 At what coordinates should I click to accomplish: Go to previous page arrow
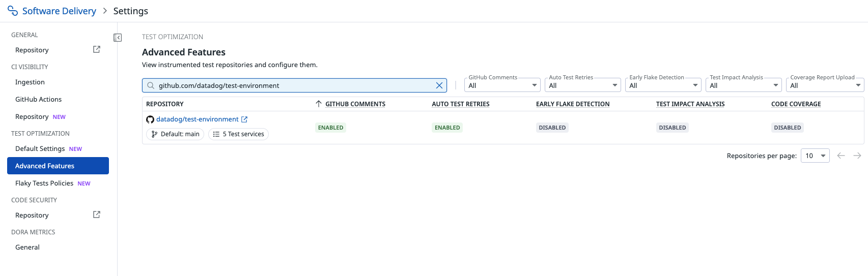pyautogui.click(x=841, y=156)
